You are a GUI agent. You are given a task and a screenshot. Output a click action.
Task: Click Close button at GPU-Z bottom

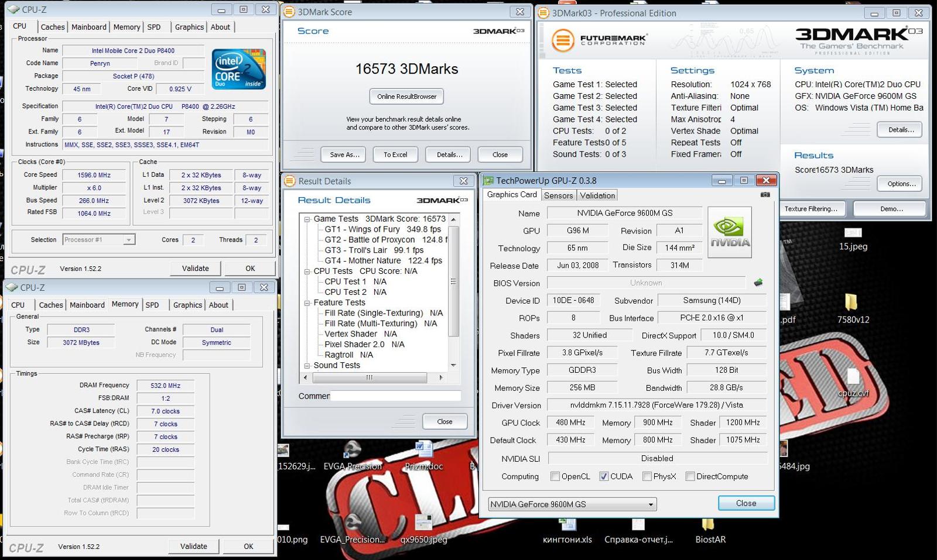click(746, 503)
